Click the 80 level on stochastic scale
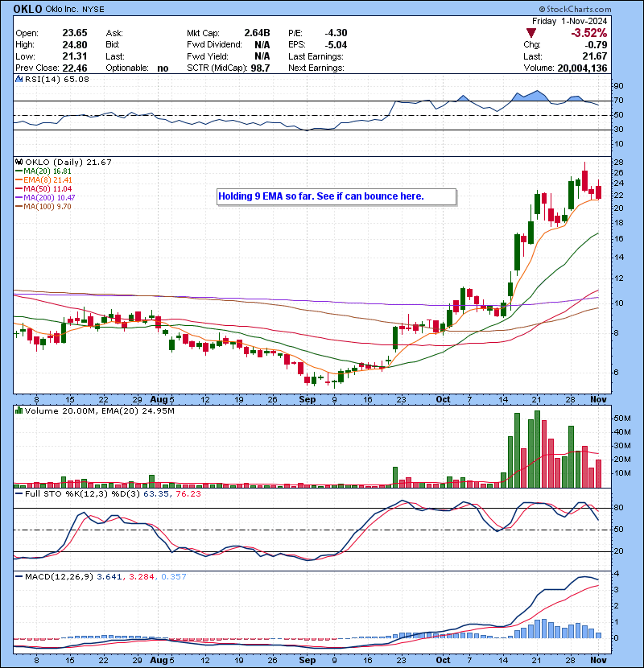 click(618, 507)
